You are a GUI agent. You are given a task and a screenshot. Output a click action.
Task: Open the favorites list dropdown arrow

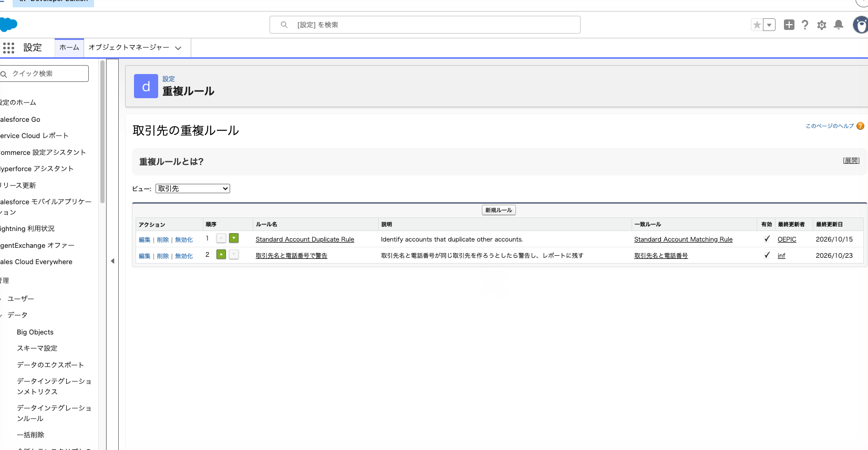tap(769, 25)
